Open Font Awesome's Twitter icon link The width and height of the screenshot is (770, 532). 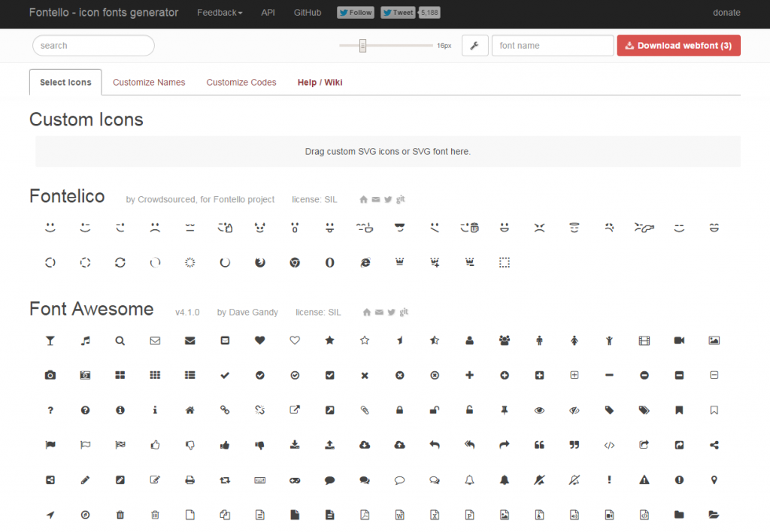(x=391, y=312)
